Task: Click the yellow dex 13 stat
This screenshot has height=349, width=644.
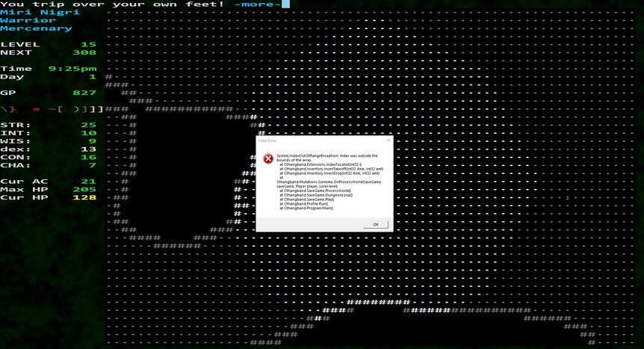Action: (48, 149)
